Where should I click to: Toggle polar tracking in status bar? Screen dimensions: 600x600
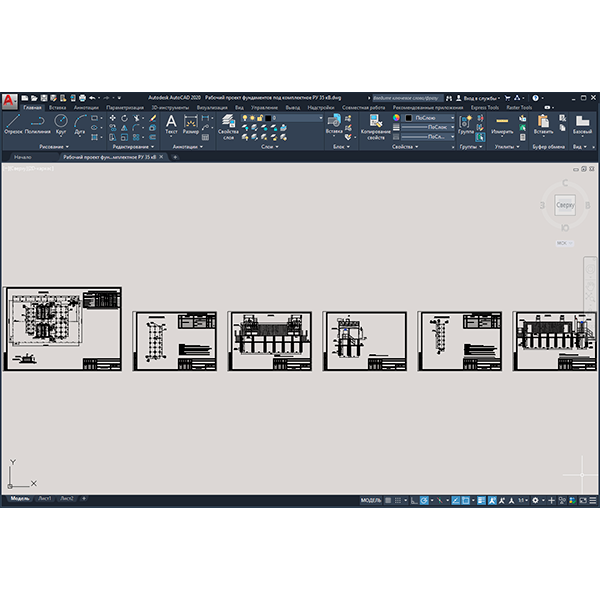(424, 500)
